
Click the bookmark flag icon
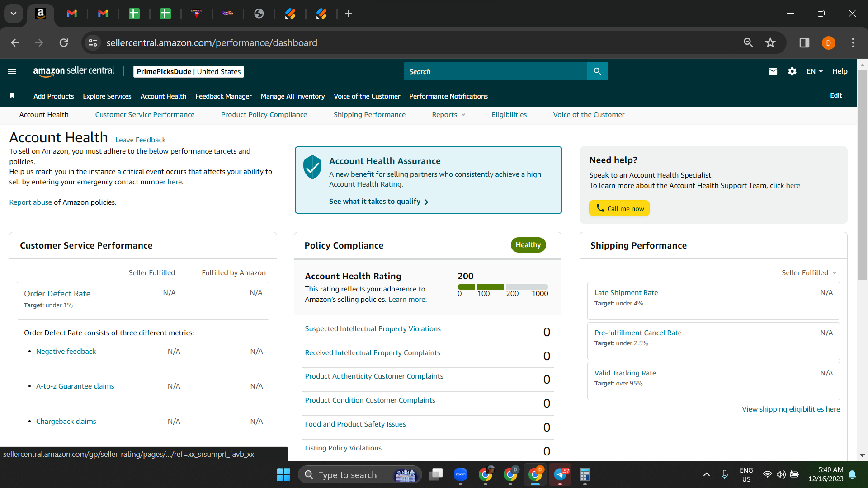pyautogui.click(x=12, y=95)
